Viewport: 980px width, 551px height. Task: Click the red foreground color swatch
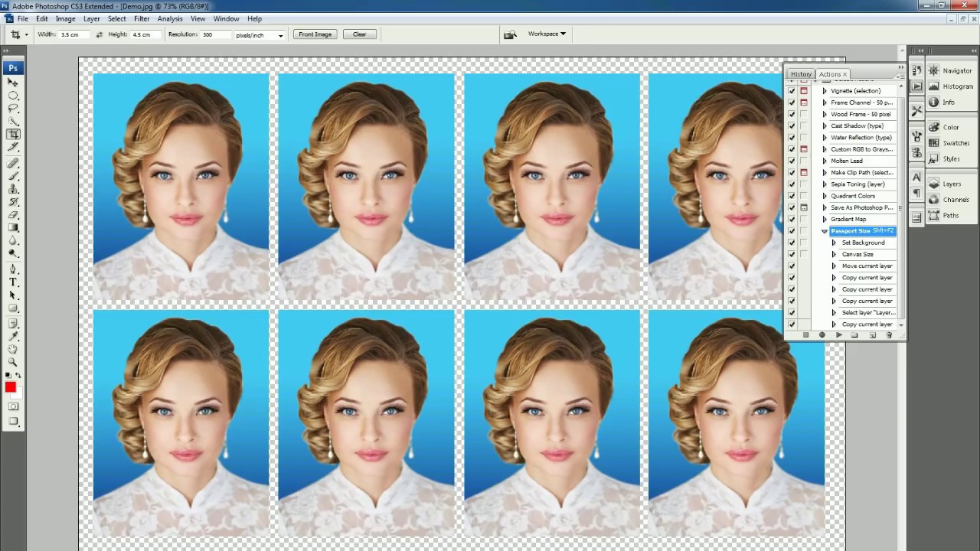point(11,387)
